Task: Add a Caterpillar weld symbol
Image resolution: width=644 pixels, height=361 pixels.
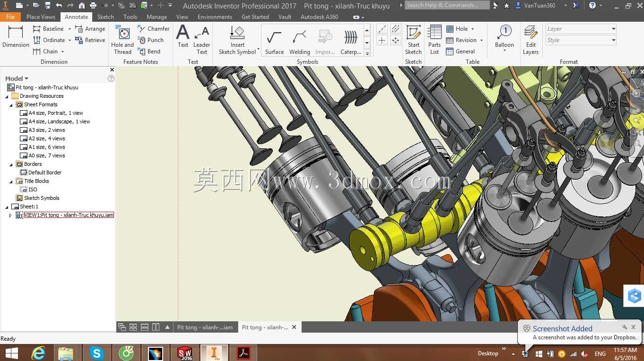Action: click(x=351, y=42)
